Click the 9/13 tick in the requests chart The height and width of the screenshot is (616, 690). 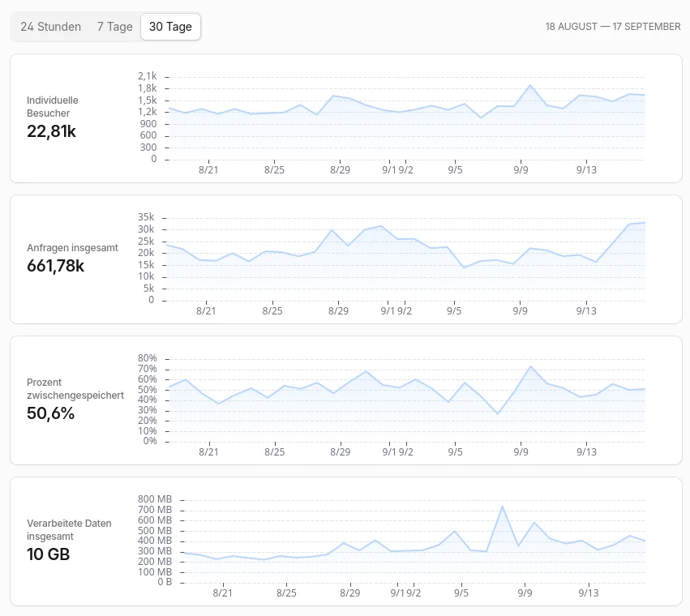point(586,311)
